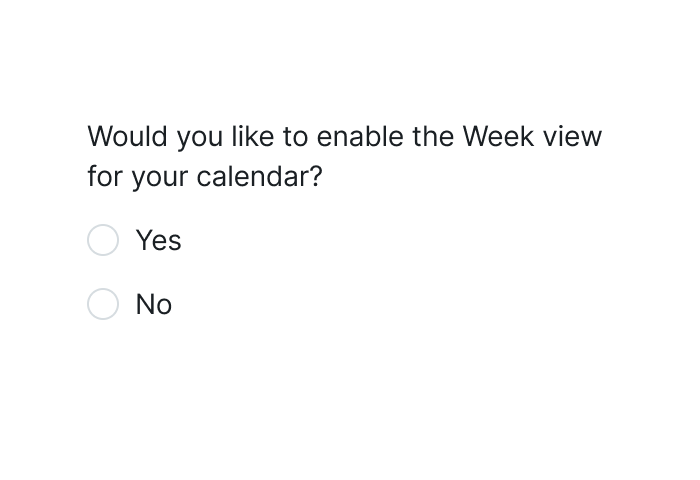700x480 pixels.
Task: Pick the first option, Yes
Action: click(x=103, y=240)
